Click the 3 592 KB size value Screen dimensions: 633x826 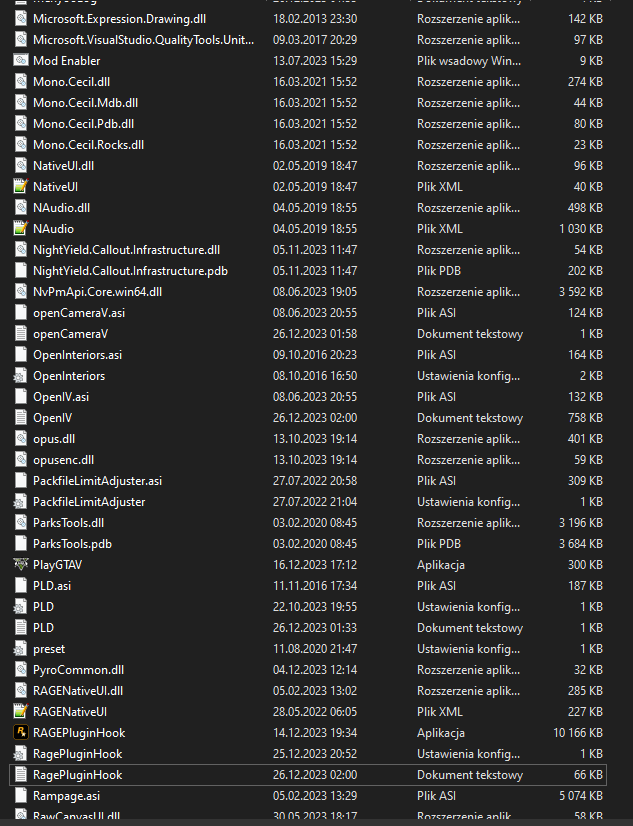click(x=581, y=291)
